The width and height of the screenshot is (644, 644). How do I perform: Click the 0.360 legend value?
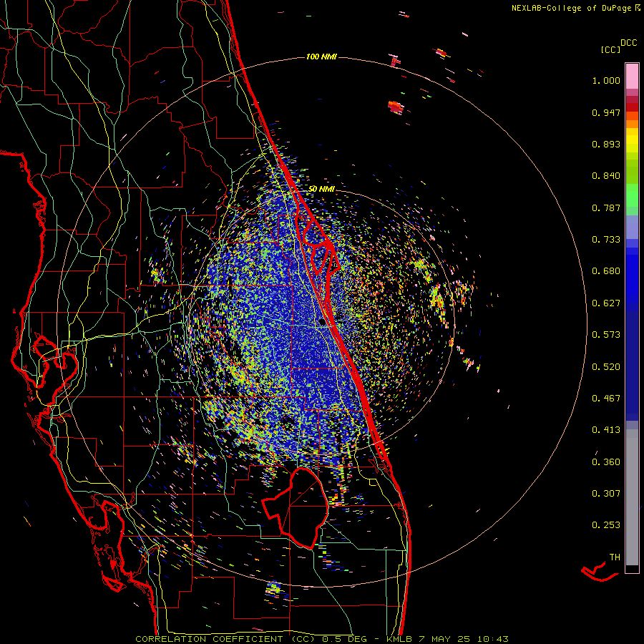click(606, 462)
